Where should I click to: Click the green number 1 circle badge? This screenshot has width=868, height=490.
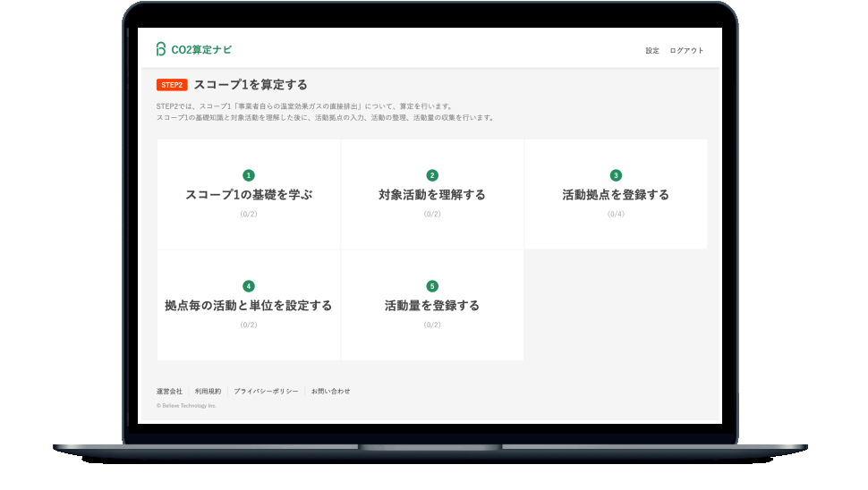[x=249, y=175]
